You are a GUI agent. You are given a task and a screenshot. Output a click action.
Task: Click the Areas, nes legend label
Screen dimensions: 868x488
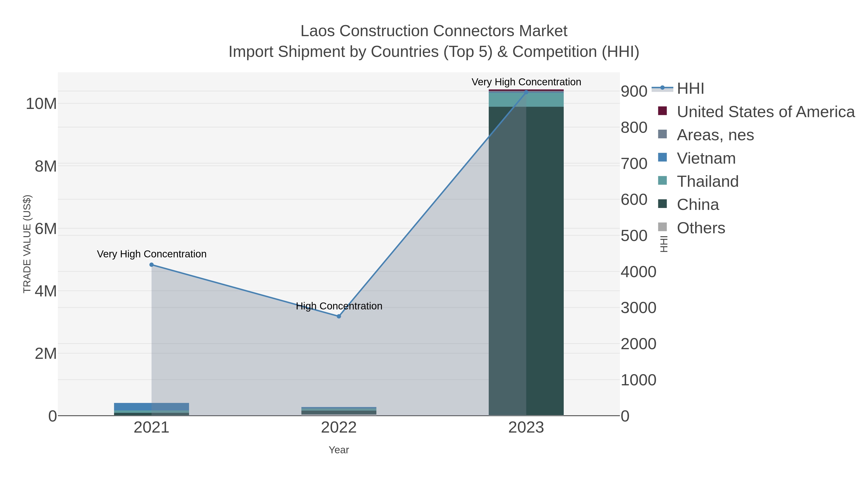715,135
